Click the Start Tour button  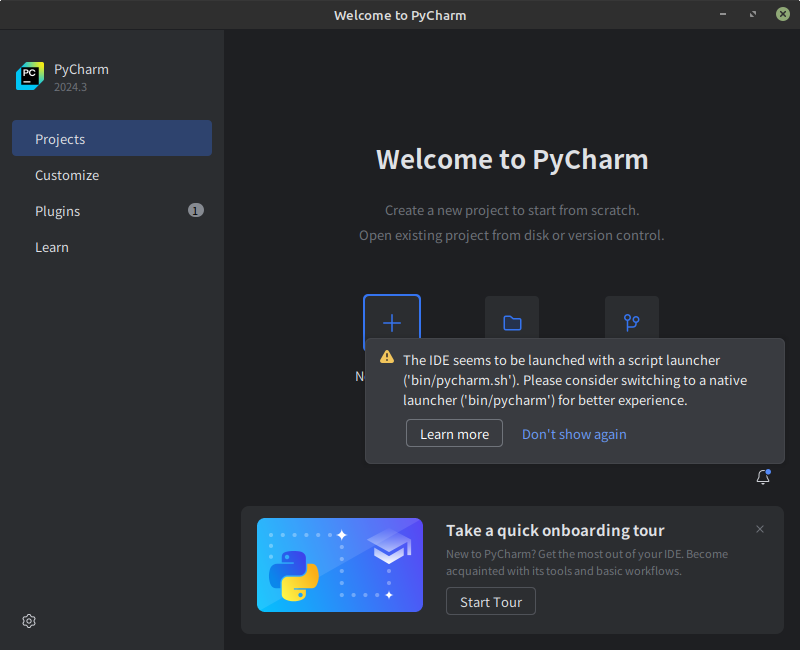pos(491,602)
